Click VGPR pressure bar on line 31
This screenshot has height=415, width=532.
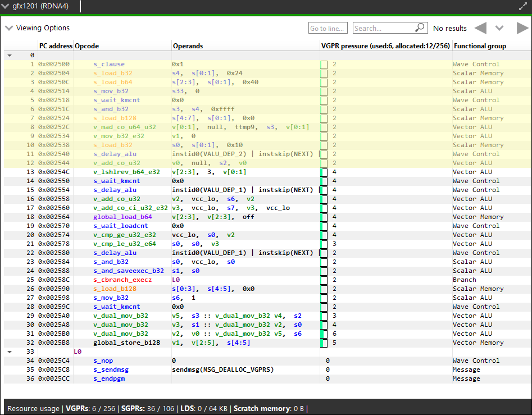point(324,334)
